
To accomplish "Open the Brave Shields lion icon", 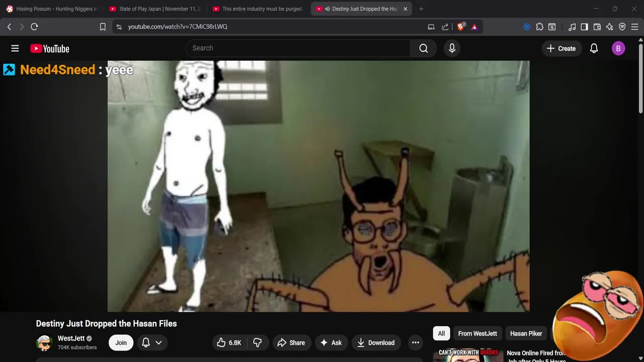I will coord(460,27).
